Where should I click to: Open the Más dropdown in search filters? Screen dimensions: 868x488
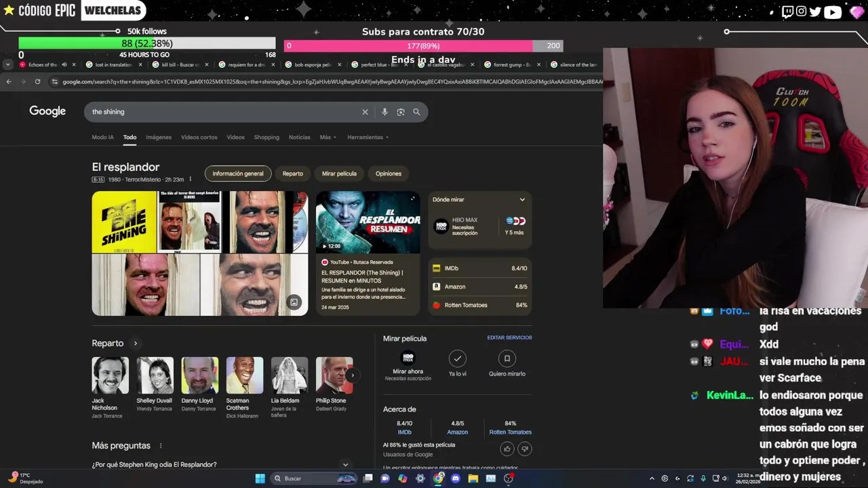point(328,137)
